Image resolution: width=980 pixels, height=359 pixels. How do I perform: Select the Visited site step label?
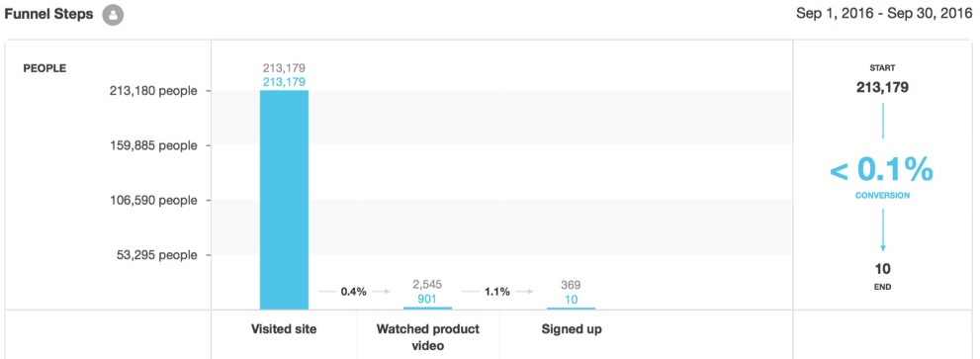pyautogui.click(x=284, y=329)
